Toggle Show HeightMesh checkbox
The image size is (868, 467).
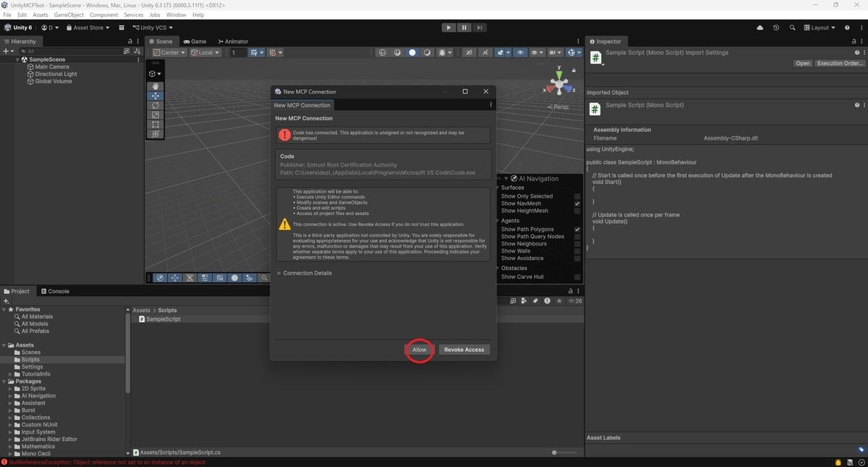click(577, 211)
